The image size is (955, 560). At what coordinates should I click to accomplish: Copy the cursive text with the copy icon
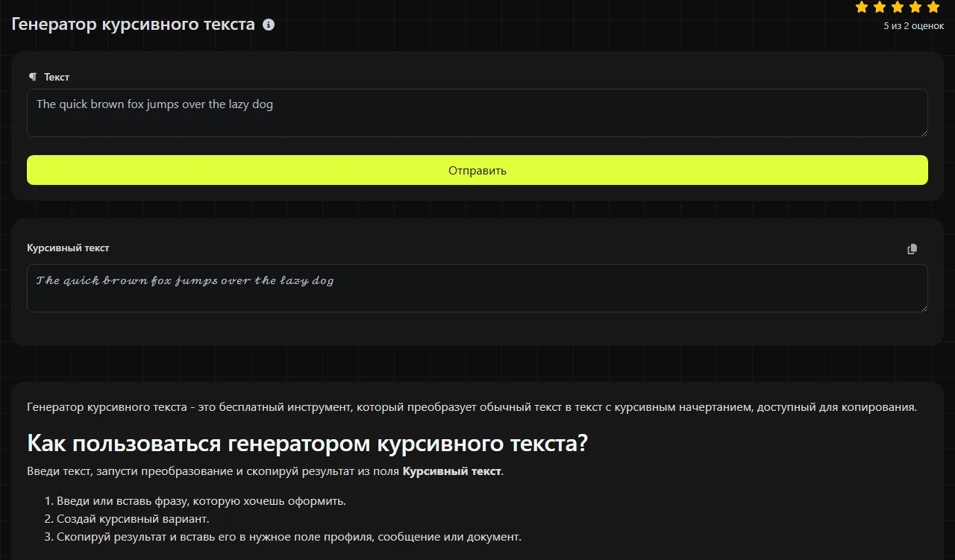pyautogui.click(x=912, y=249)
